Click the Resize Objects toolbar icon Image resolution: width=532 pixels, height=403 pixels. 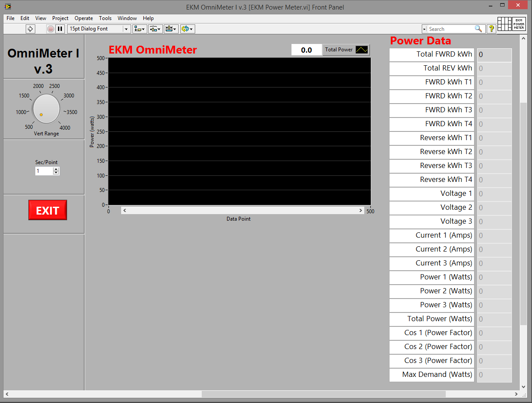[x=171, y=29]
